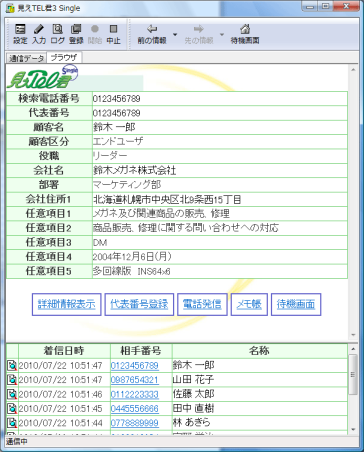Switch to the 通信データ tab
The height and width of the screenshot is (452, 364).
tap(26, 58)
